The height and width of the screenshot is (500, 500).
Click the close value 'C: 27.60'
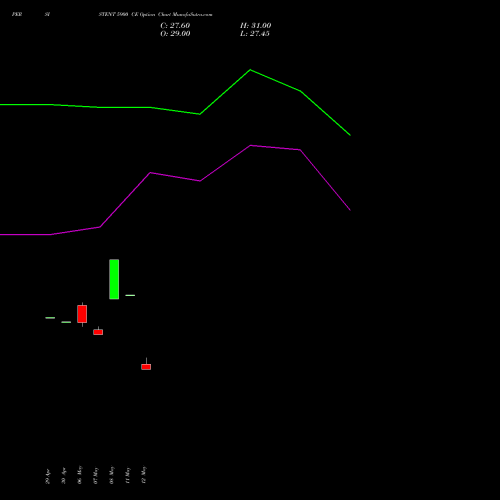coord(175,26)
